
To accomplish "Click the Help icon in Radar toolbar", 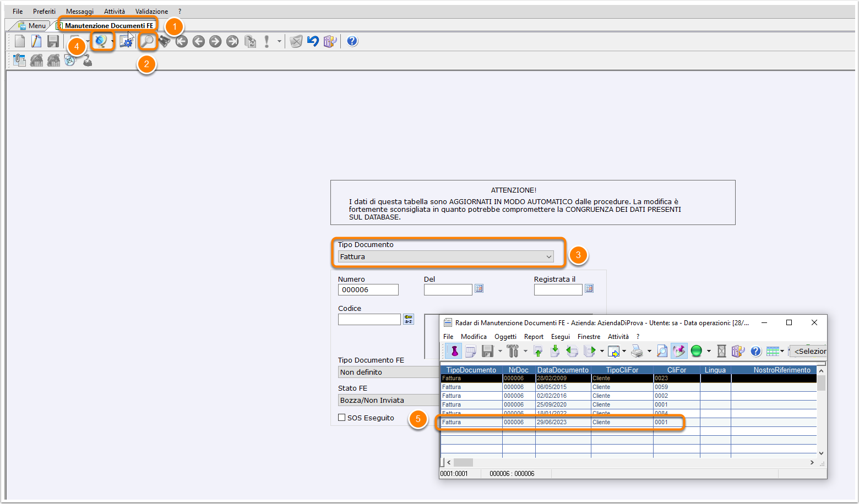I will [756, 351].
